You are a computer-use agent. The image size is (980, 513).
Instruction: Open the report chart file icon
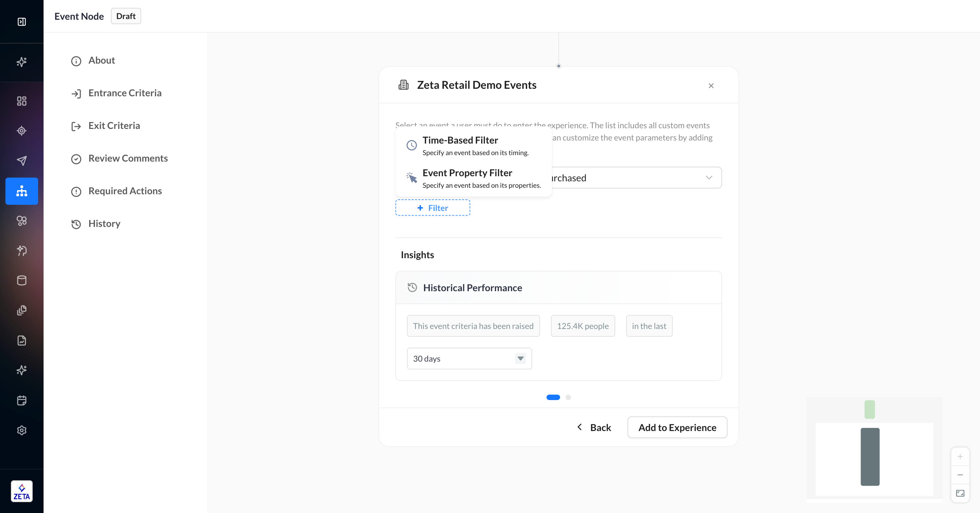coord(22,340)
